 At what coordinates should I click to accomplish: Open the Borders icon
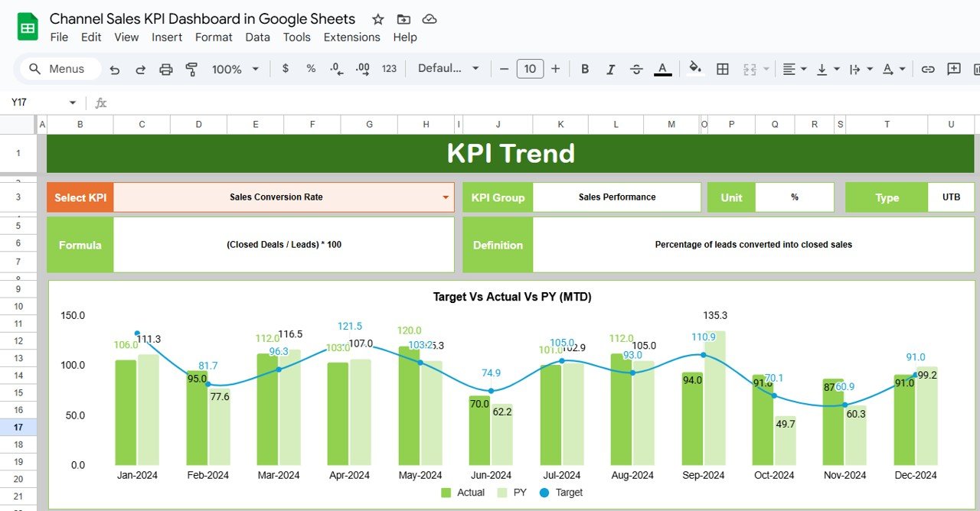coord(722,69)
